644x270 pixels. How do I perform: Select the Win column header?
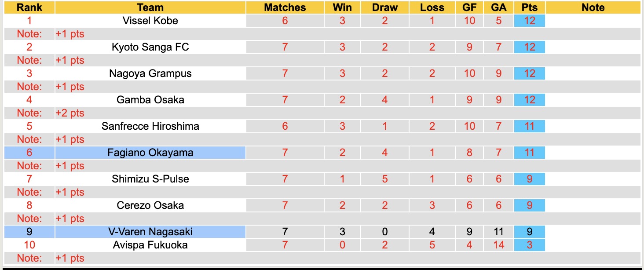click(342, 7)
